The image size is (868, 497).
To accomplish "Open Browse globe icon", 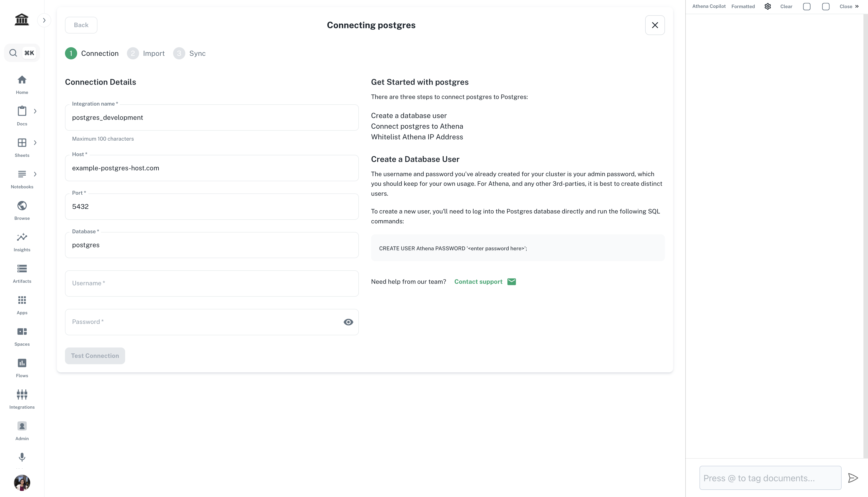I will tap(22, 206).
